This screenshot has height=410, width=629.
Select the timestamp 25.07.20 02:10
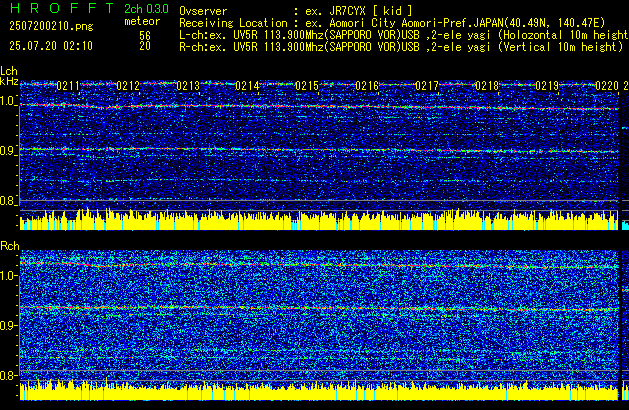(x=51, y=46)
